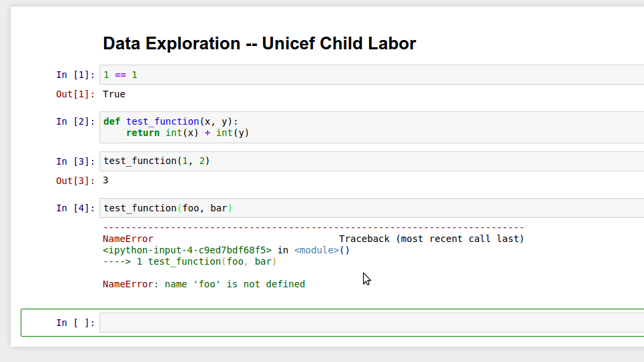Image resolution: width=644 pixels, height=362 pixels.
Task: Click the 'True' output text
Action: 114,94
